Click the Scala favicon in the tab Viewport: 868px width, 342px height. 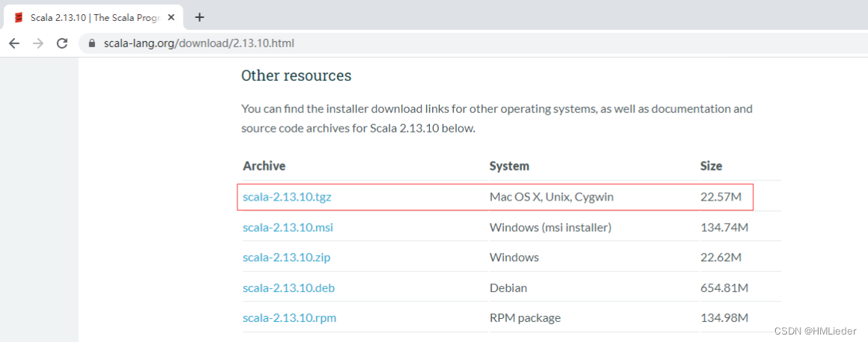[19, 18]
